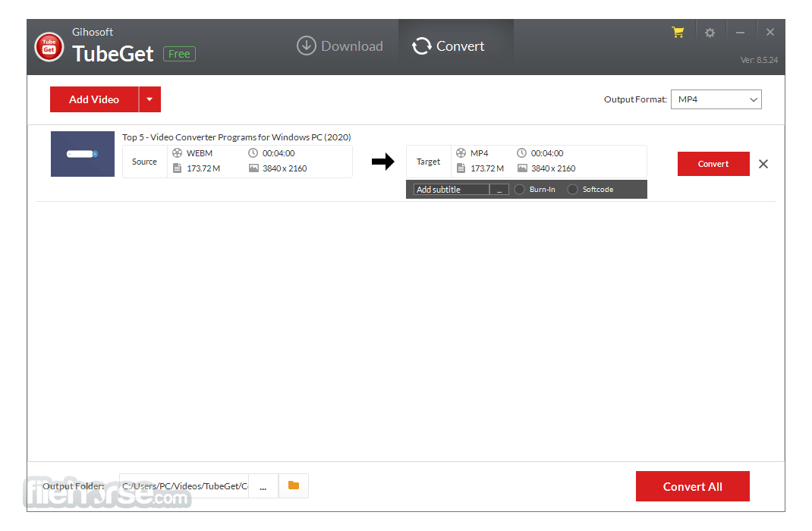Click the target file size icon
Screen dimensions: 812x531
[461, 168]
